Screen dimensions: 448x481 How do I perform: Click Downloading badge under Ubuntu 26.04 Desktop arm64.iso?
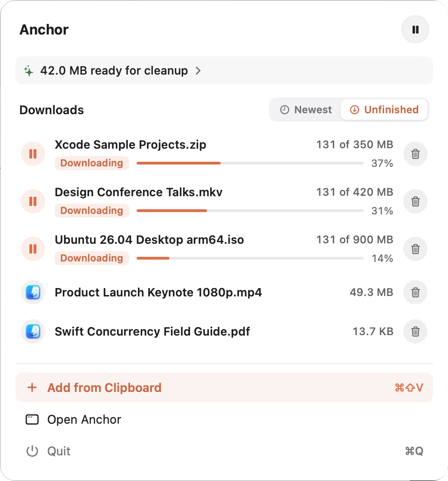click(x=92, y=258)
